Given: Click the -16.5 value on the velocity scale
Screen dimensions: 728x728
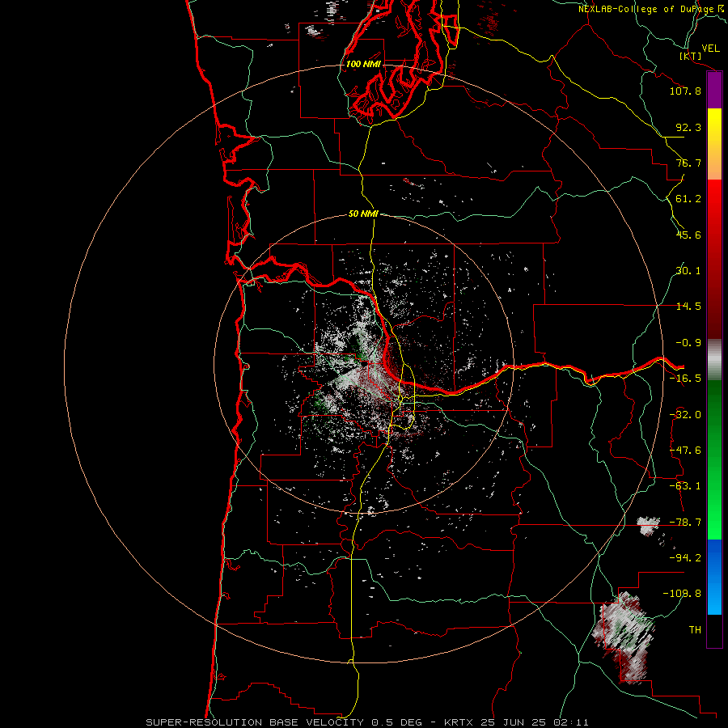Looking at the screenshot, I should point(685,379).
